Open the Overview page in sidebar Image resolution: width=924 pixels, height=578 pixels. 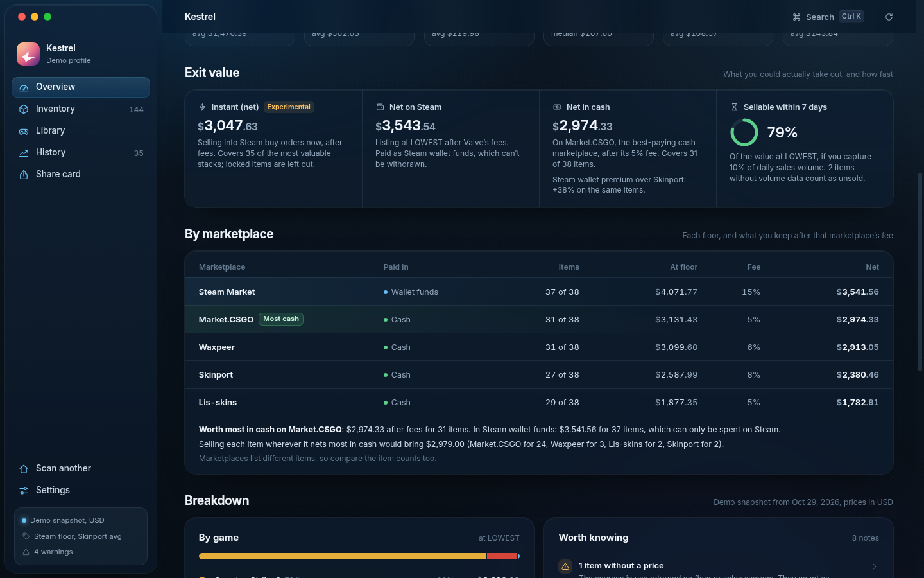click(81, 87)
